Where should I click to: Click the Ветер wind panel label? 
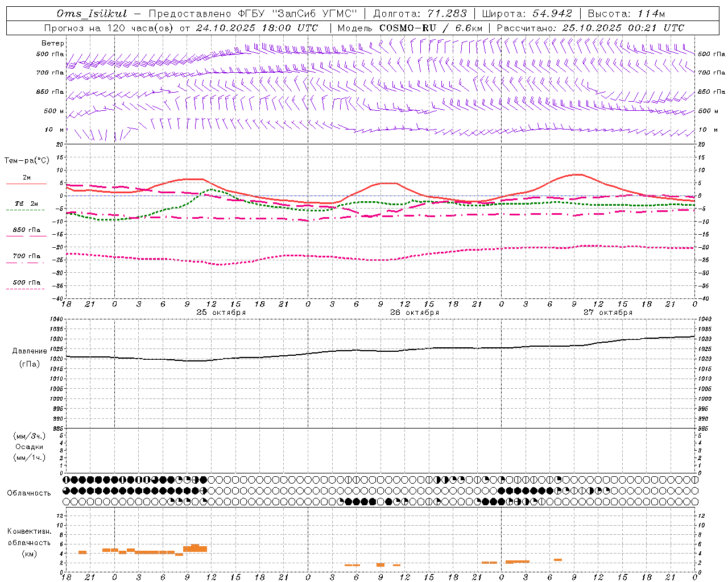(x=53, y=43)
